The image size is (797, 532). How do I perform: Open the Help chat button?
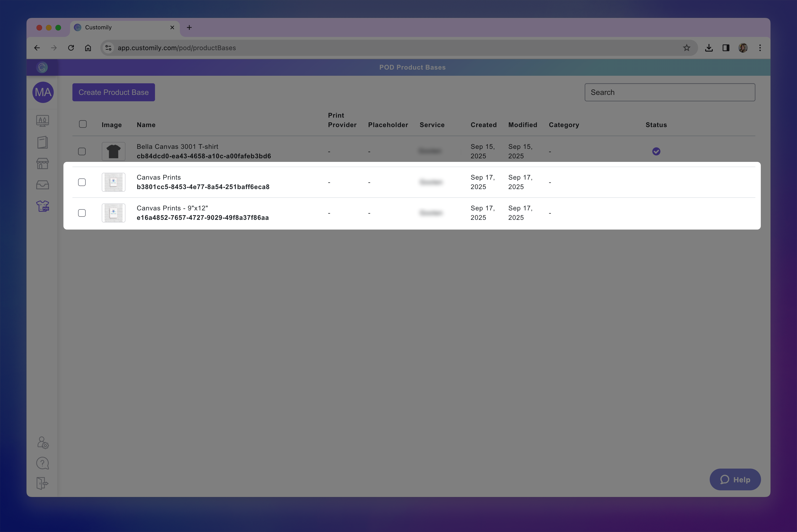point(735,479)
